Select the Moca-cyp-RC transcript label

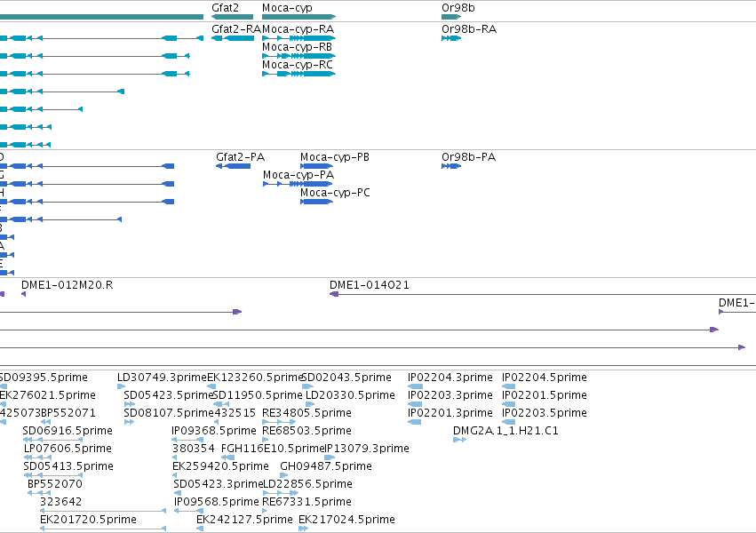coord(298,65)
